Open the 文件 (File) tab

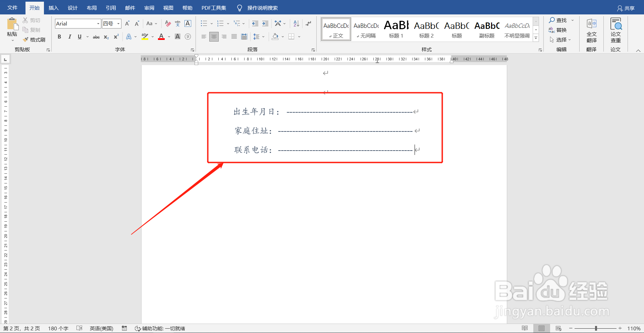(12, 8)
